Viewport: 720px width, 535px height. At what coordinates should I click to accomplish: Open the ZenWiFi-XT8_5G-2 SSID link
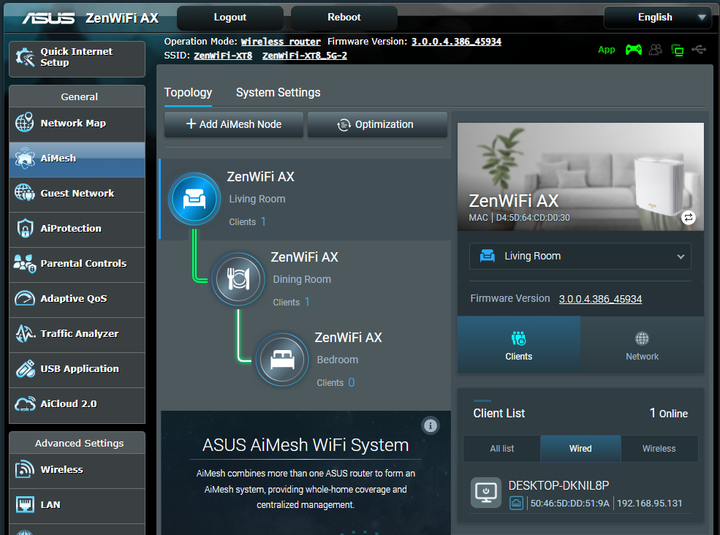(304, 56)
